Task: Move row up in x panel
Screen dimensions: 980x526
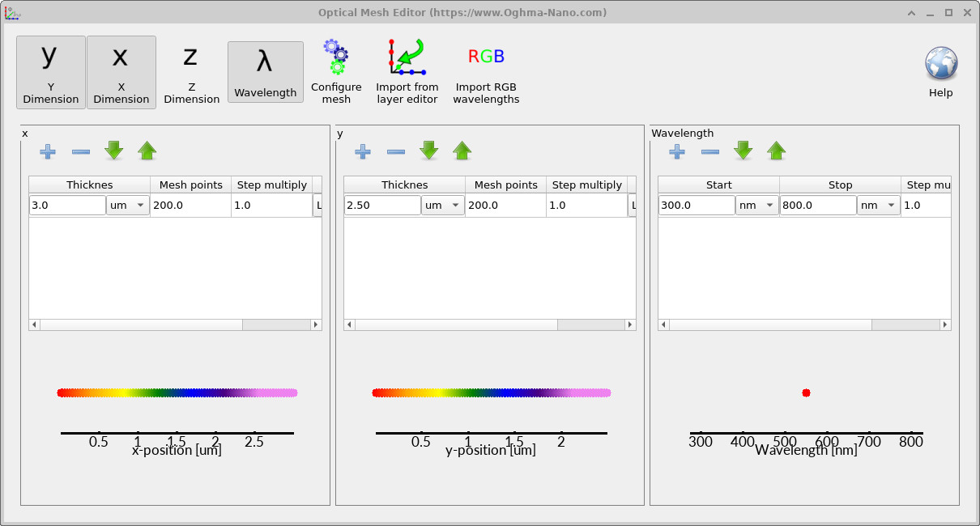Action: pyautogui.click(x=147, y=151)
